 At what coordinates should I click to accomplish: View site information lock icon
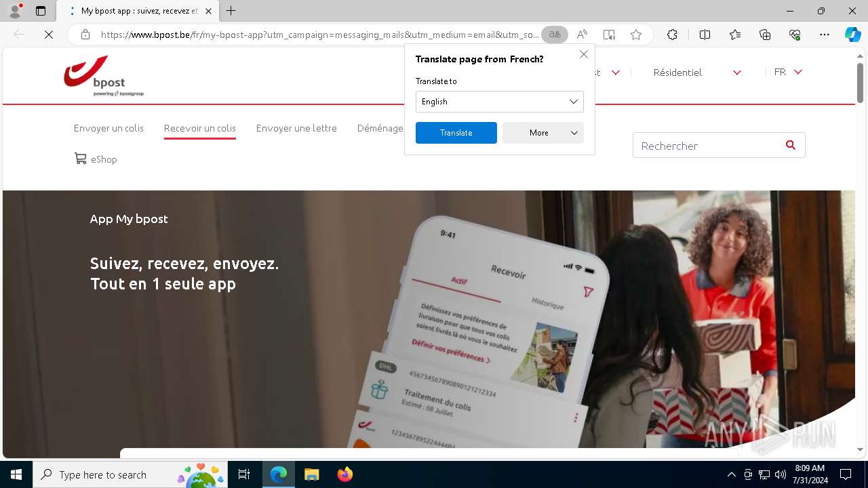click(85, 35)
